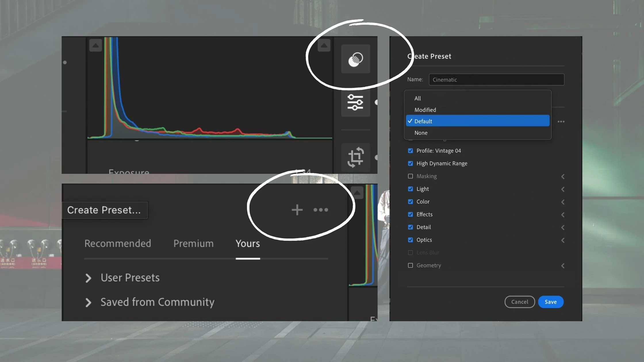Select the Recommended presets tab
The image size is (644, 362).
click(x=118, y=243)
